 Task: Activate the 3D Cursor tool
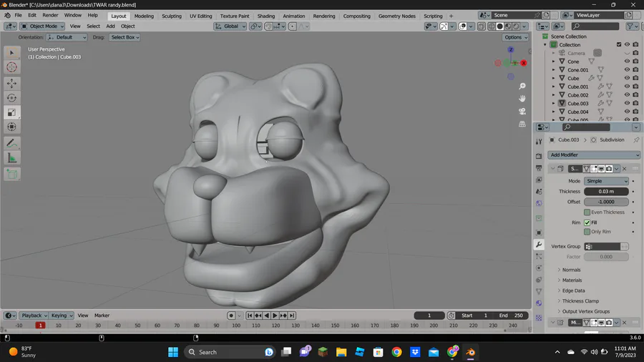tap(11, 67)
